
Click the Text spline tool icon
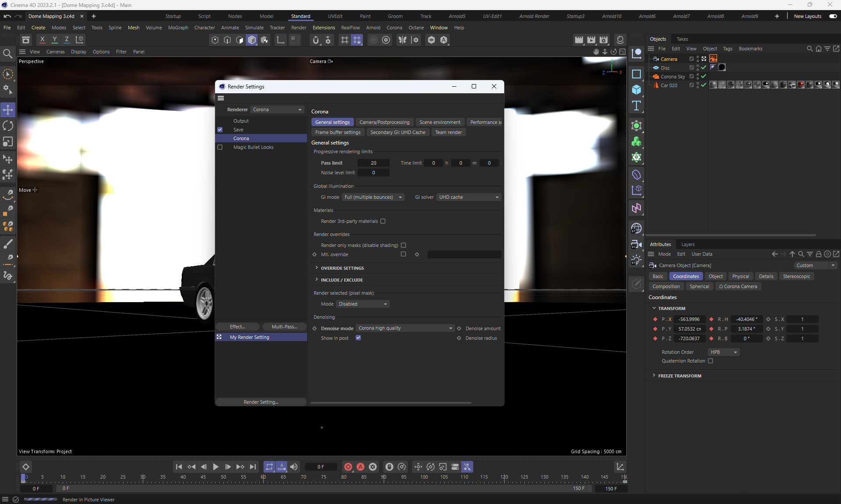click(x=636, y=106)
